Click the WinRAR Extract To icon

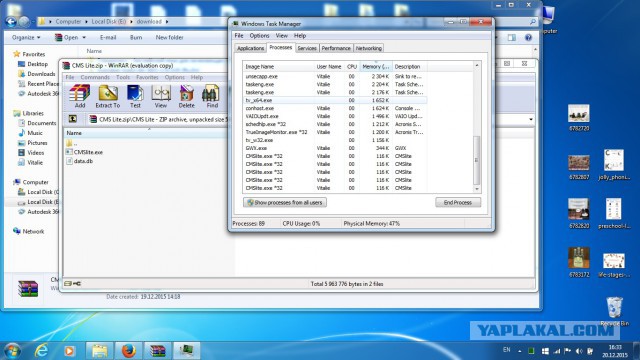108,96
